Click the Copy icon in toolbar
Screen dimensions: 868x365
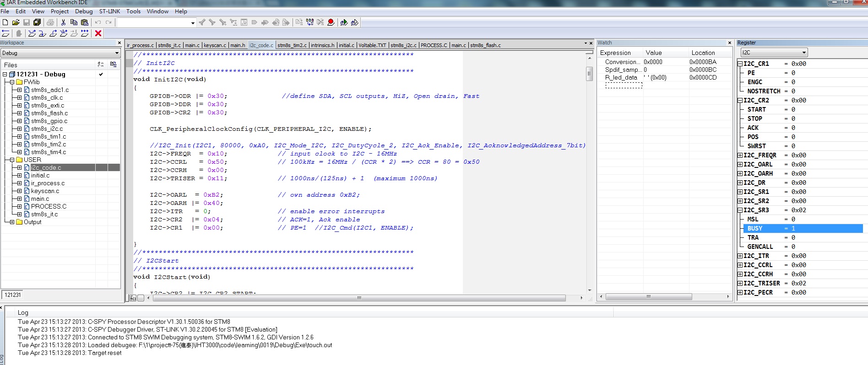click(74, 22)
